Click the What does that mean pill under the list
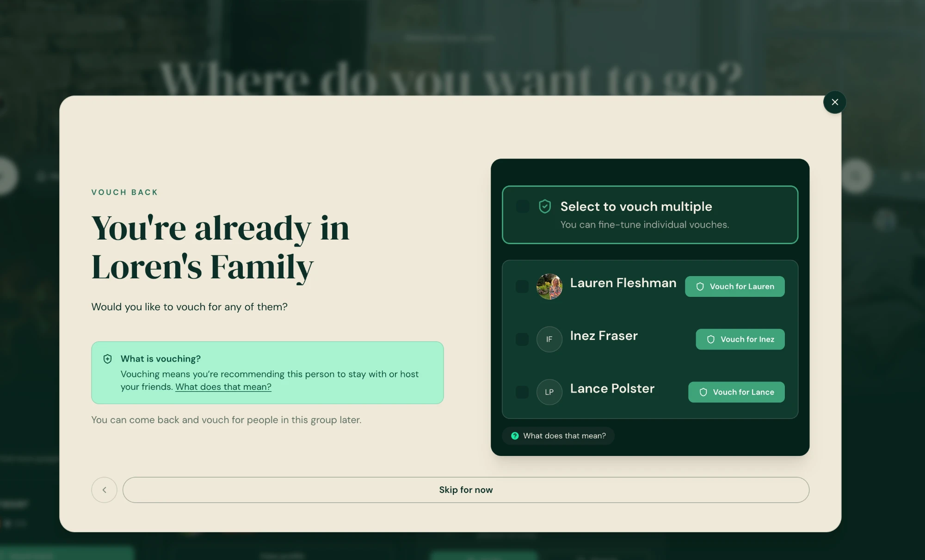925x560 pixels. (558, 436)
